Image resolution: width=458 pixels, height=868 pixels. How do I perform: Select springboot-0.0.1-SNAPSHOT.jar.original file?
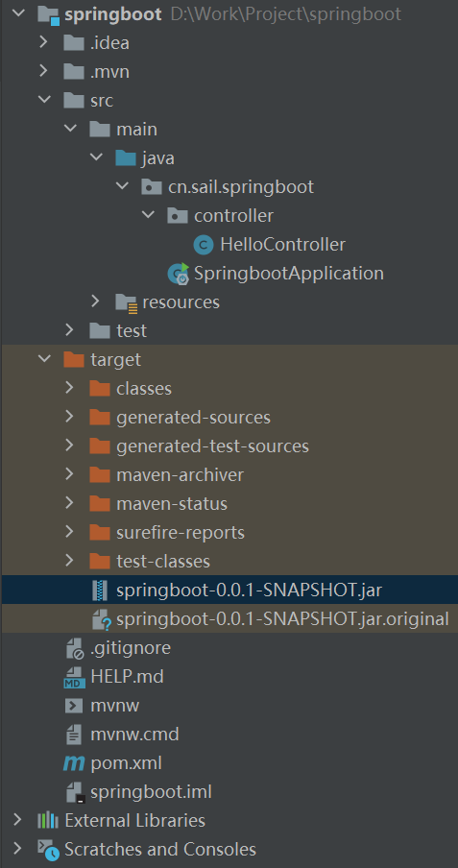[x=282, y=619]
